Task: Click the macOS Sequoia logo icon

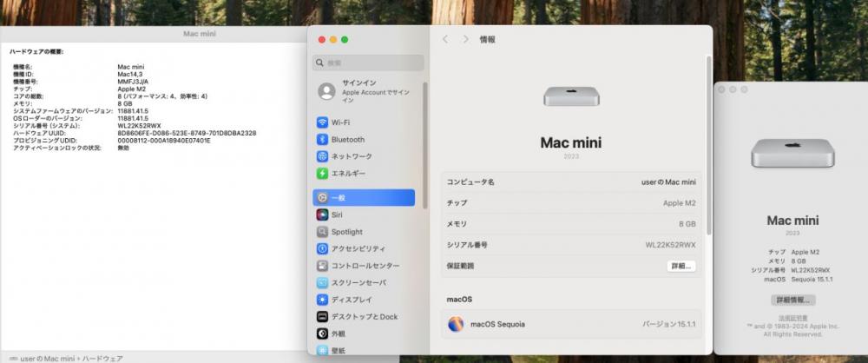Action: click(x=456, y=324)
